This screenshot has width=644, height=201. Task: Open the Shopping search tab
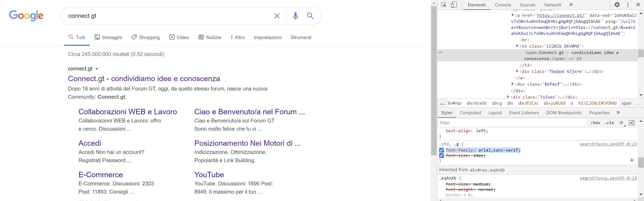146,37
